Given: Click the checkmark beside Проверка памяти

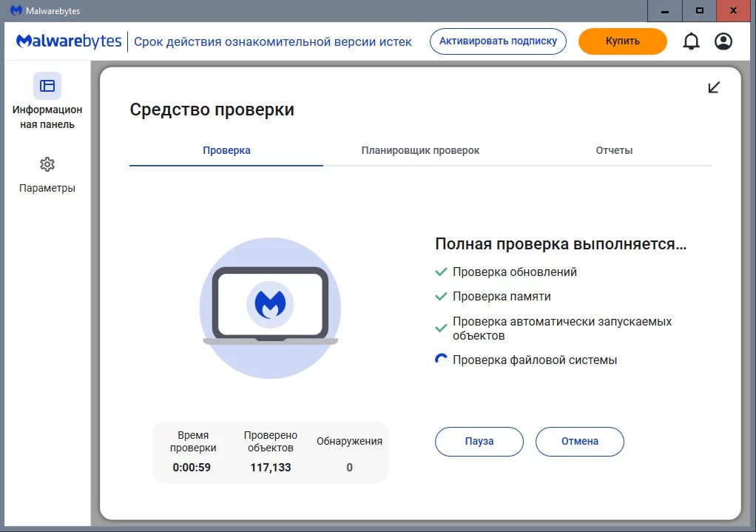Looking at the screenshot, I should coord(441,297).
